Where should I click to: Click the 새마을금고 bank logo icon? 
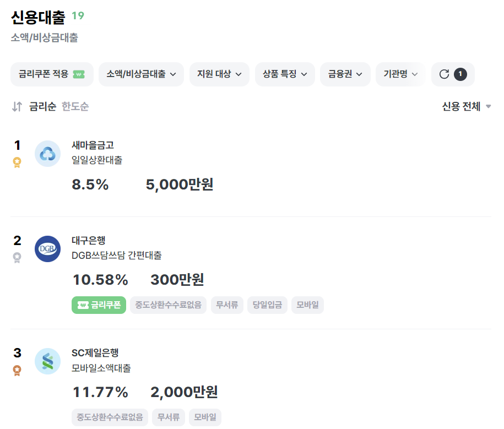[x=47, y=153]
